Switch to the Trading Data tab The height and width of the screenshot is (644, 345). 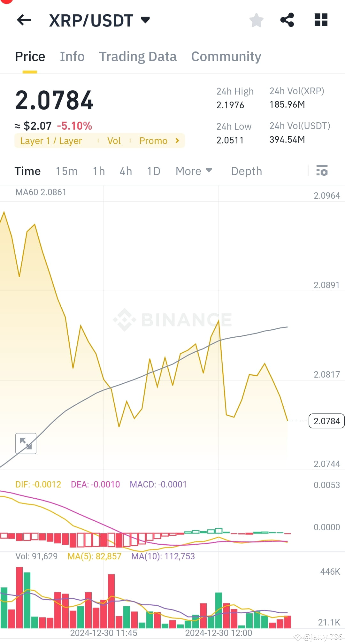tap(138, 56)
